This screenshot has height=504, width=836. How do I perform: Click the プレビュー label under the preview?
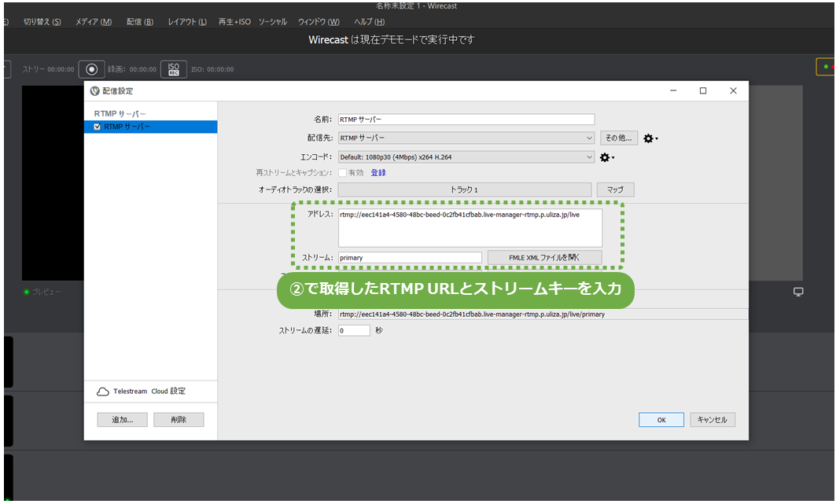coord(46,292)
